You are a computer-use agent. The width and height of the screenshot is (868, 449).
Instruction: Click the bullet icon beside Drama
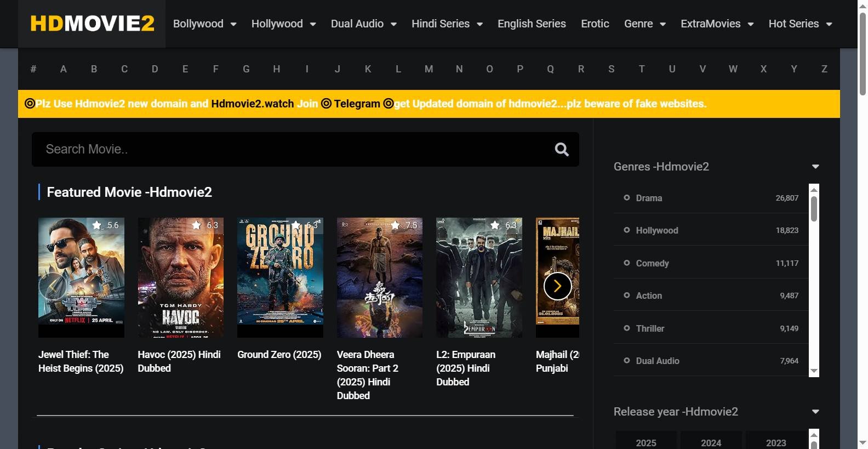pos(626,197)
